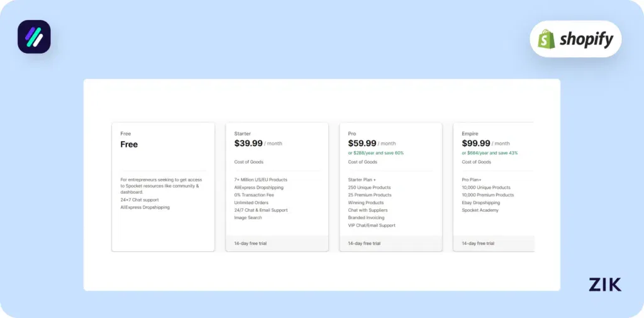
Task: Click "Spocket Academy" feature
Action: [x=480, y=210]
